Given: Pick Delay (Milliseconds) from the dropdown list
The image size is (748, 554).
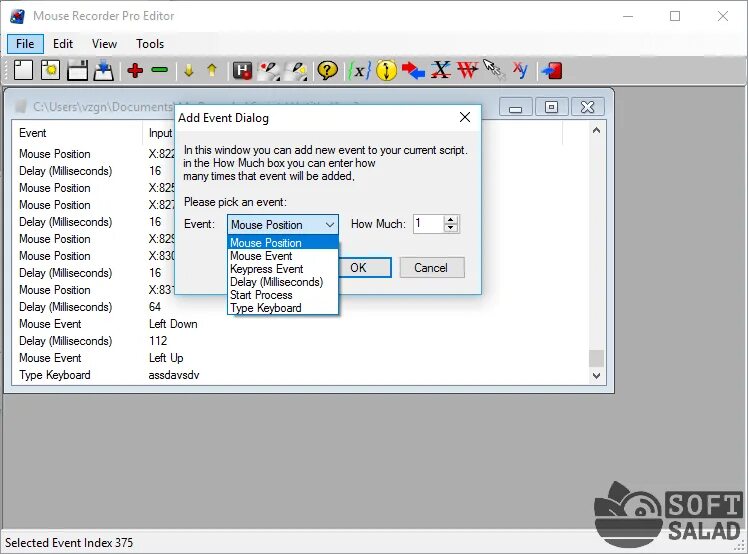Looking at the screenshot, I should [x=283, y=282].
